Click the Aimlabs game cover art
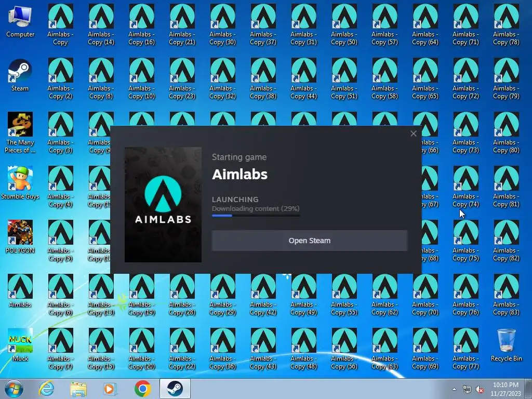532x399 pixels. pos(163,205)
